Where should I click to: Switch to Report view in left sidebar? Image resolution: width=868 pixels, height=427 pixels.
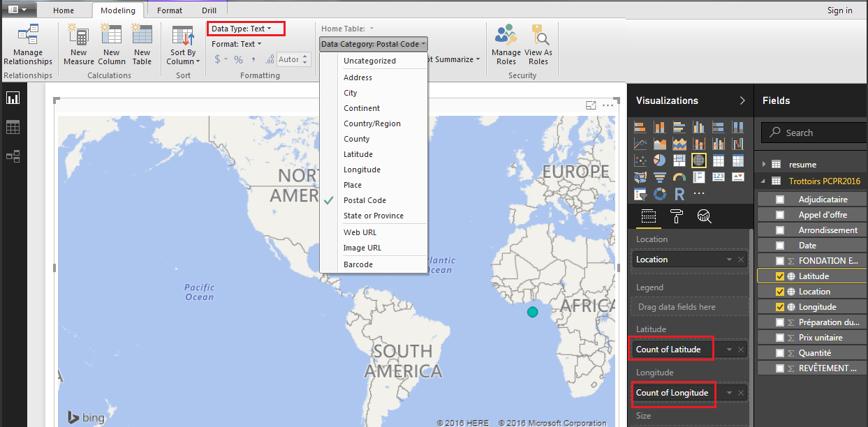coord(13,98)
